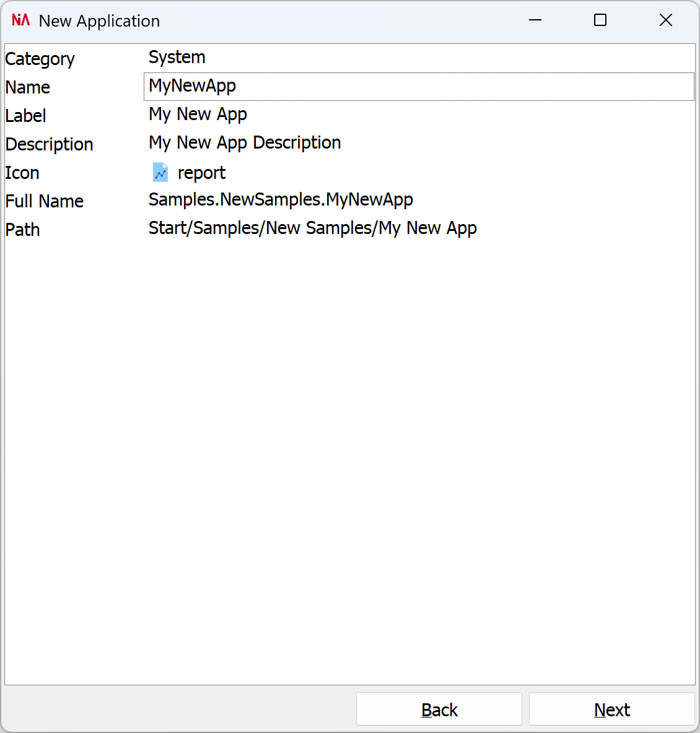The image size is (700, 733).
Task: Click the Name row label
Action: click(x=27, y=87)
